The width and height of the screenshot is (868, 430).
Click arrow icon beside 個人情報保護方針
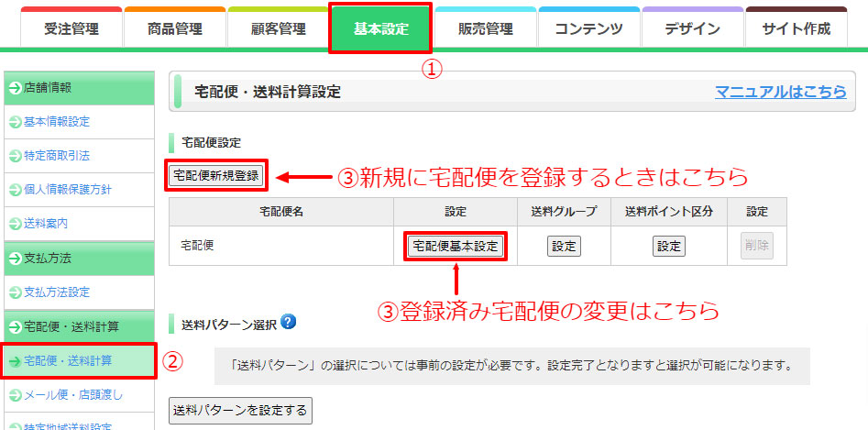[15, 191]
